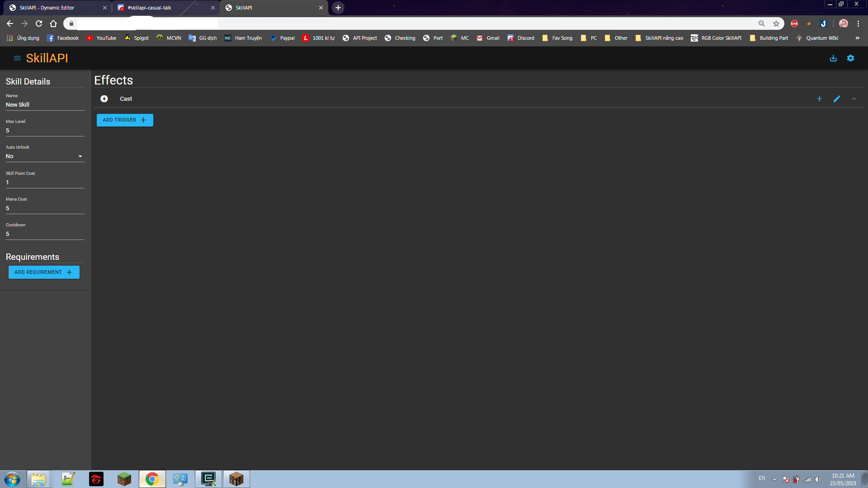This screenshot has height=488, width=868.
Task: Click the ADD REQUIREMENT button
Action: [44, 272]
